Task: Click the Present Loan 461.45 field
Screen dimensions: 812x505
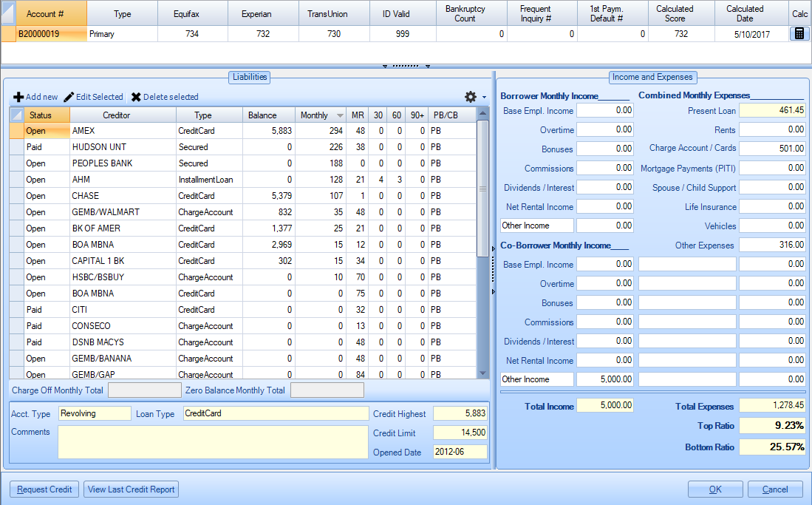Action: [x=772, y=110]
